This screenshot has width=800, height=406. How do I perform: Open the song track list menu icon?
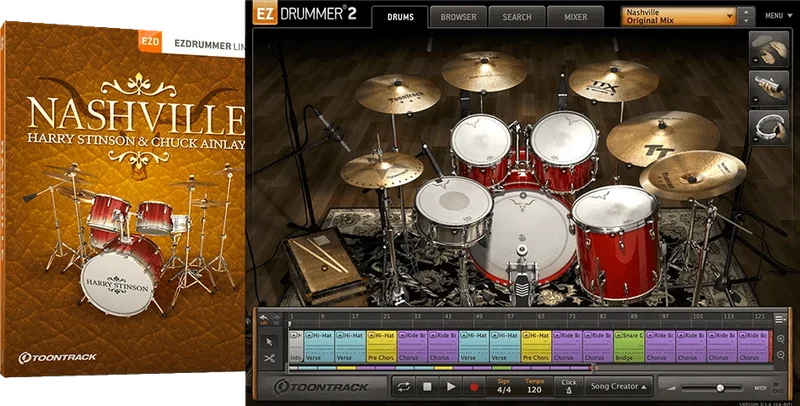pyautogui.click(x=779, y=319)
